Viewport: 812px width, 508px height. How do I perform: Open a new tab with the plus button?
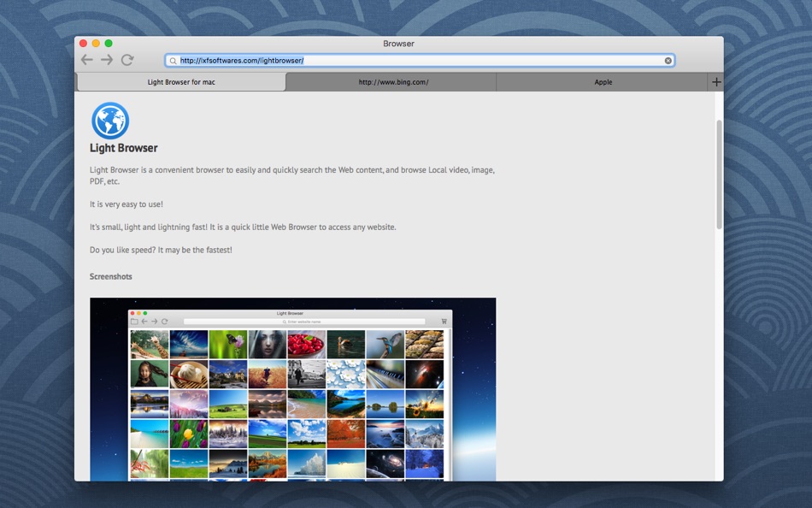click(716, 82)
